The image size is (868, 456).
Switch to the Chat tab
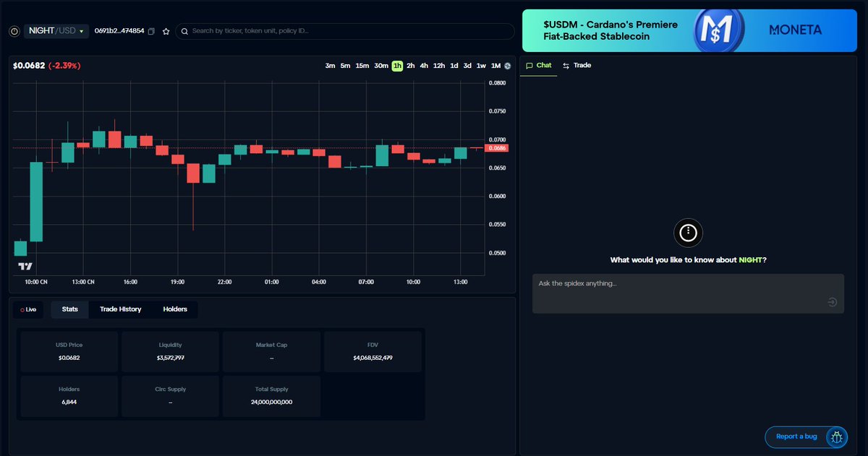539,65
